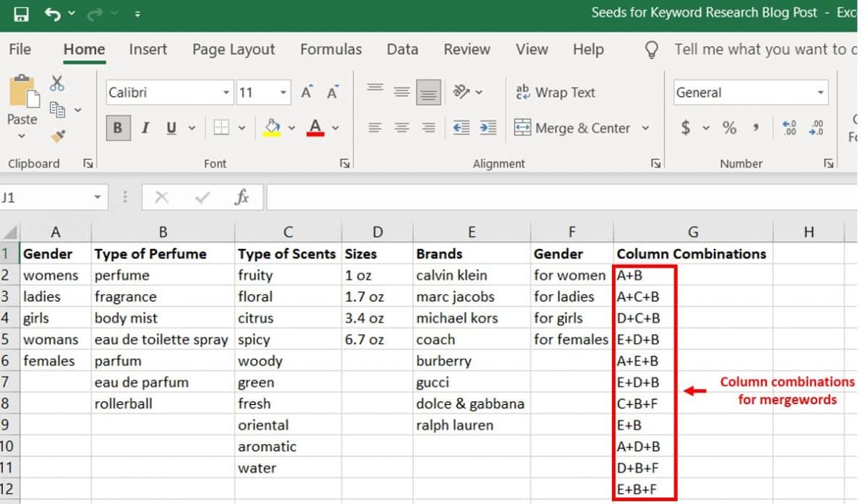
Task: Click the Paste button
Action: pyautogui.click(x=22, y=94)
